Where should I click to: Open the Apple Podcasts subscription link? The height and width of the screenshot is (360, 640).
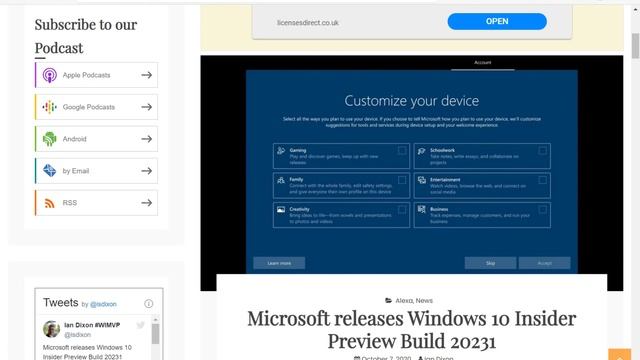pos(96,75)
